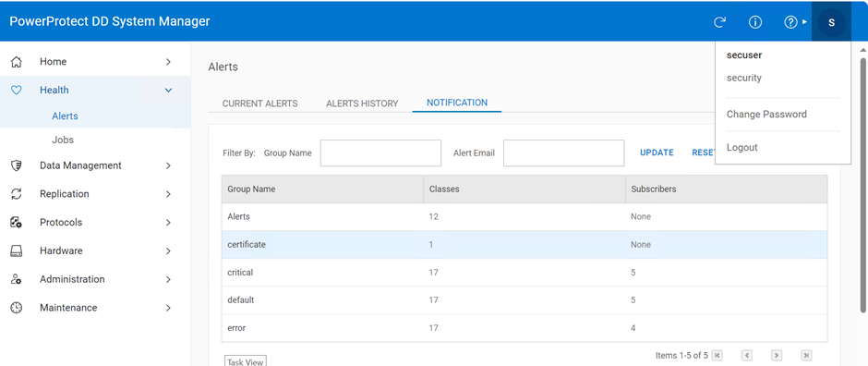Expand the Replication chevron

pyautogui.click(x=168, y=194)
